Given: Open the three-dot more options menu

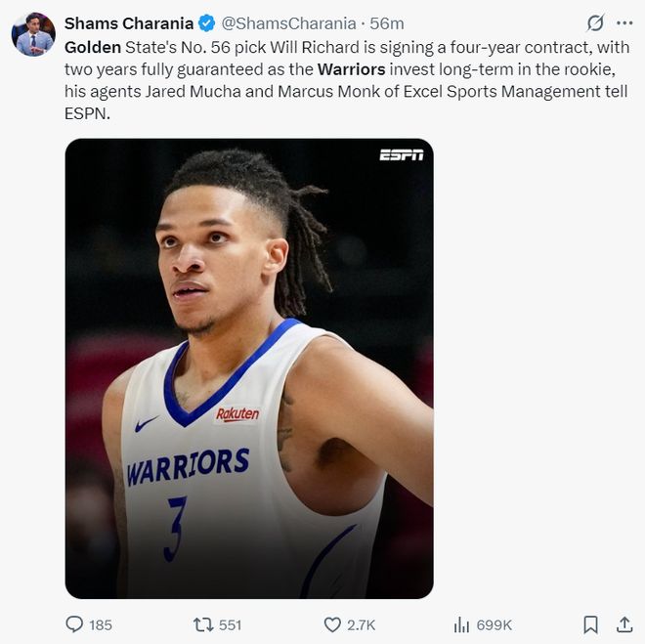Looking at the screenshot, I should [623, 22].
